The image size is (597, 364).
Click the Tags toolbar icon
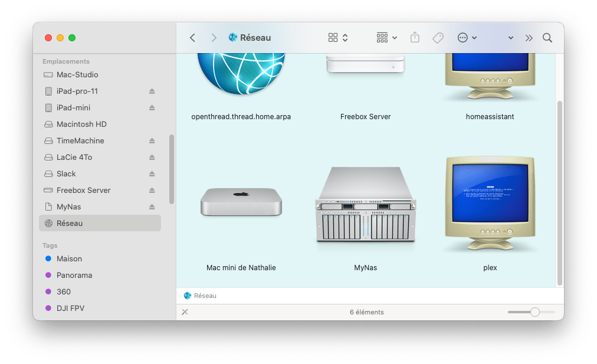(438, 38)
